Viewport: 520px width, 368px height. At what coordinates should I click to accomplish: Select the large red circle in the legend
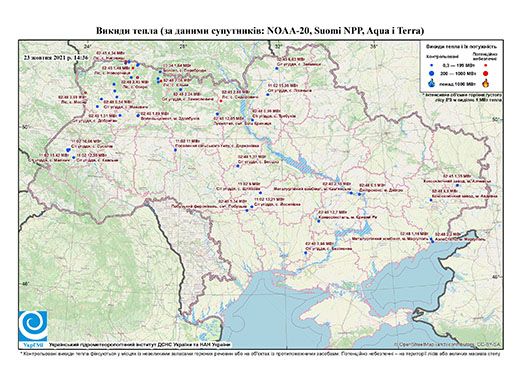485,73
